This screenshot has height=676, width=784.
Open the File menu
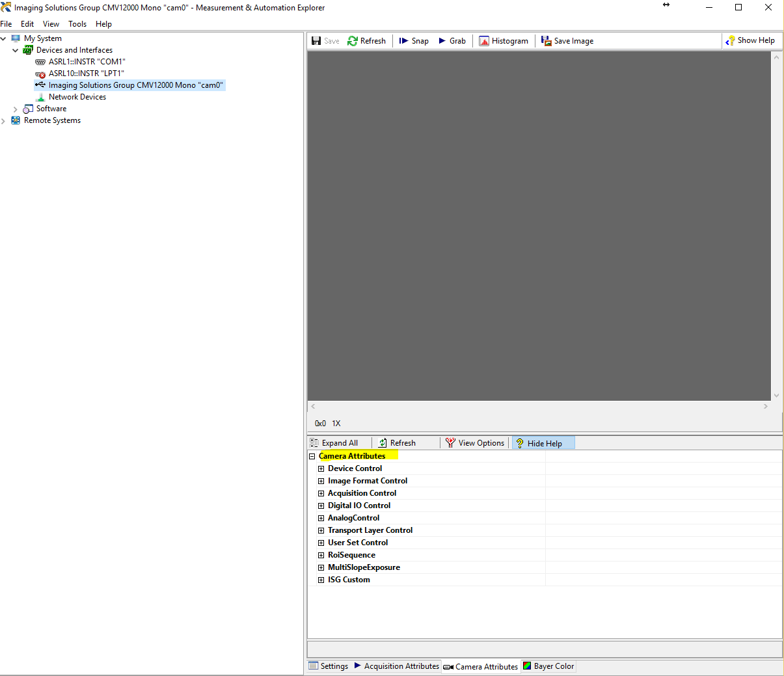click(x=7, y=24)
